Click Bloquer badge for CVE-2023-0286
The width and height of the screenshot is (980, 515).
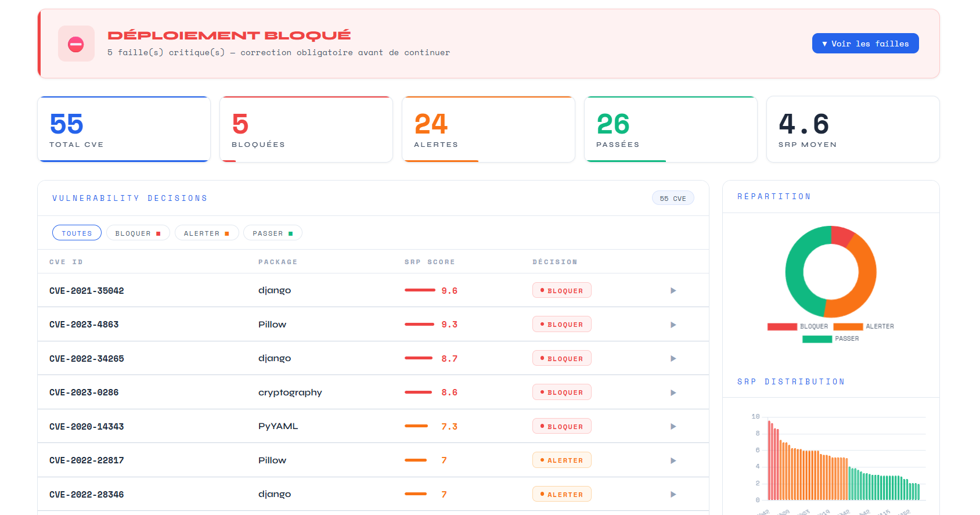coord(561,392)
